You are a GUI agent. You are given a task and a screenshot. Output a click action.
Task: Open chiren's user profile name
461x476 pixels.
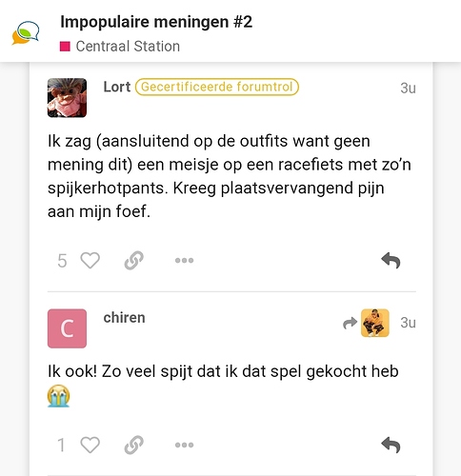coord(125,318)
